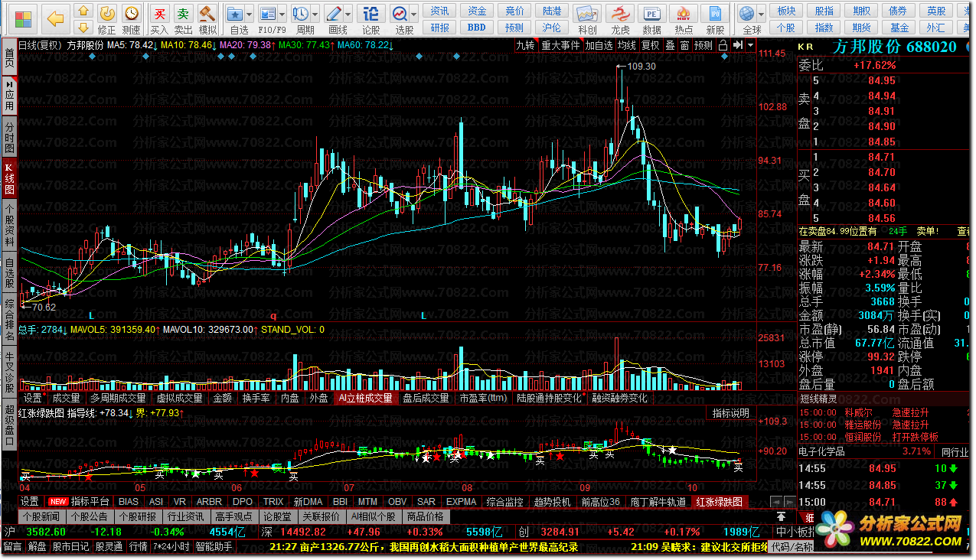
Task: Click the 指标说明 indicator description button
Action: point(731,413)
